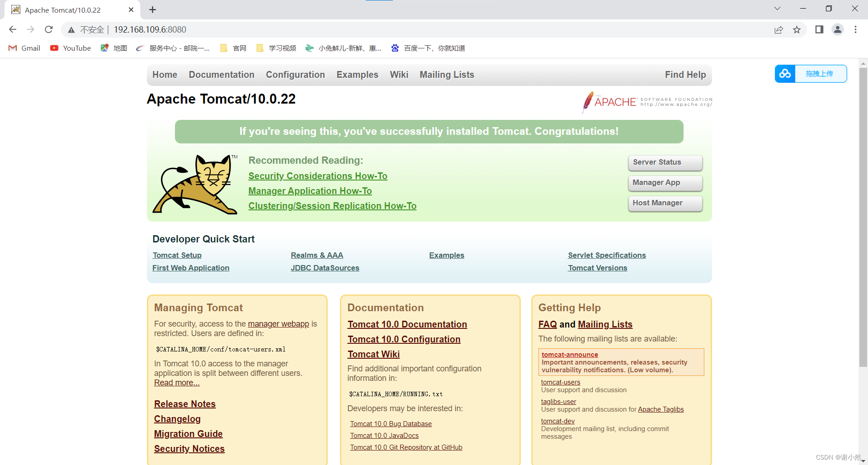Select Wiki in the top nav
Image resolution: width=868 pixels, height=465 pixels.
(x=399, y=75)
